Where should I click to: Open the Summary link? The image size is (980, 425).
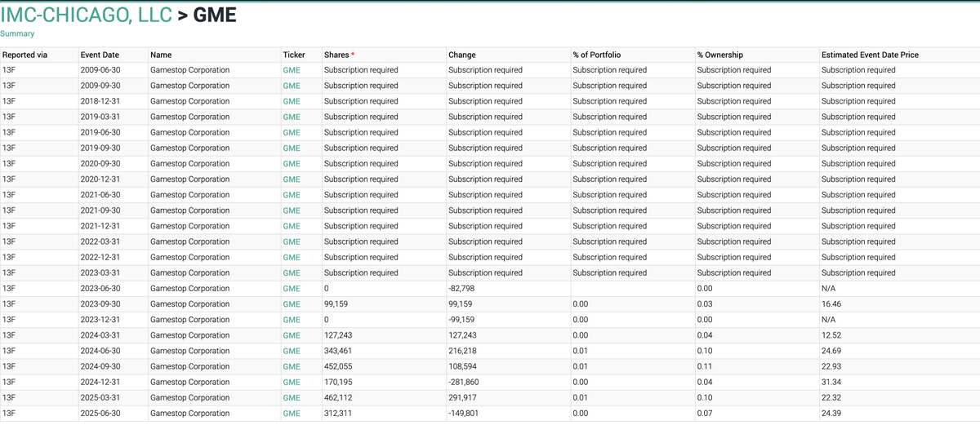(x=17, y=33)
